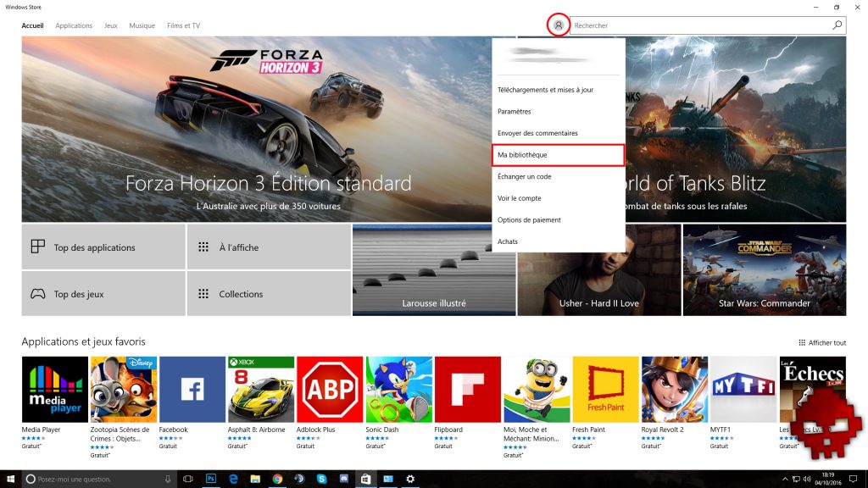Click the magnifying glass search icon

coord(837,25)
